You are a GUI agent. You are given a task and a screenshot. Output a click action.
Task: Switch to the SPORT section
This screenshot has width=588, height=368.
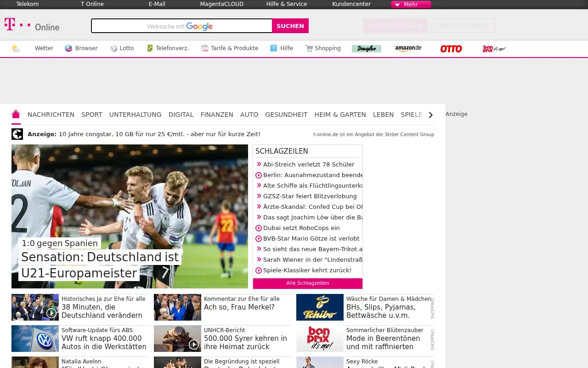point(92,115)
